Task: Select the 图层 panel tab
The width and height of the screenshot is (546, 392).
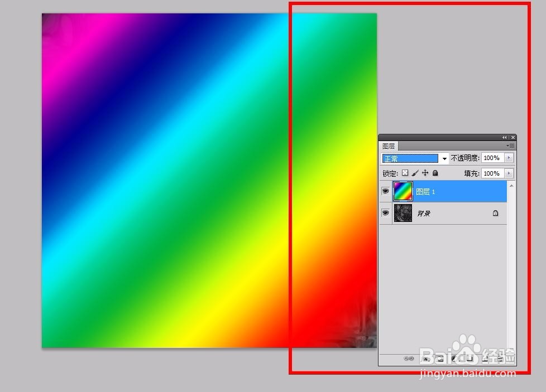Action: 389,146
